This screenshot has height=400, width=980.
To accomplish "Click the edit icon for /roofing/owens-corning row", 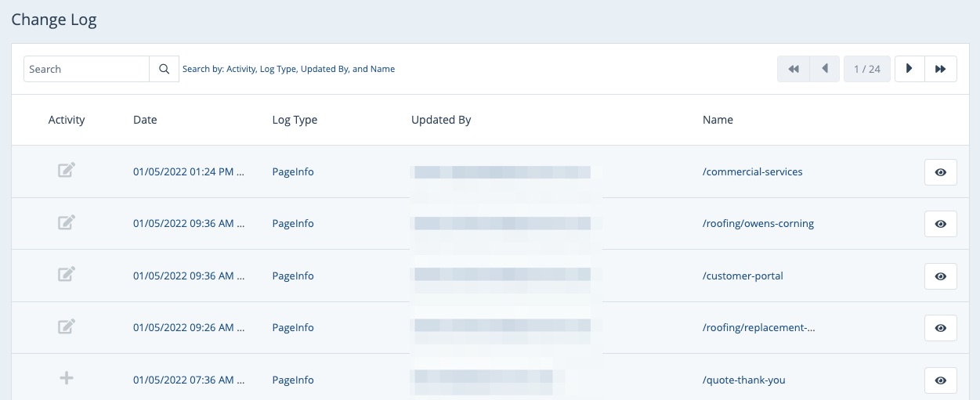I will pos(67,222).
